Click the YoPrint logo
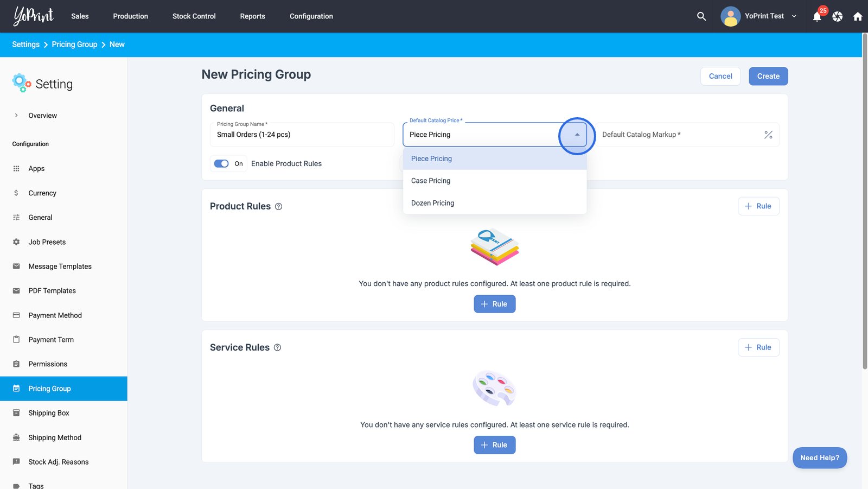 click(x=34, y=16)
